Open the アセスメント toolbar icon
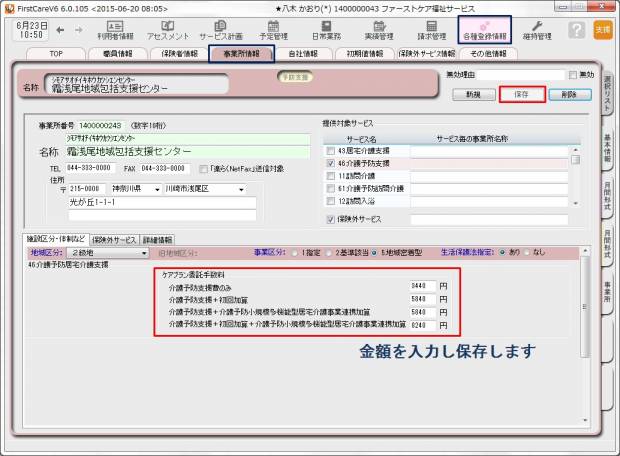The image size is (620, 456). point(167,30)
